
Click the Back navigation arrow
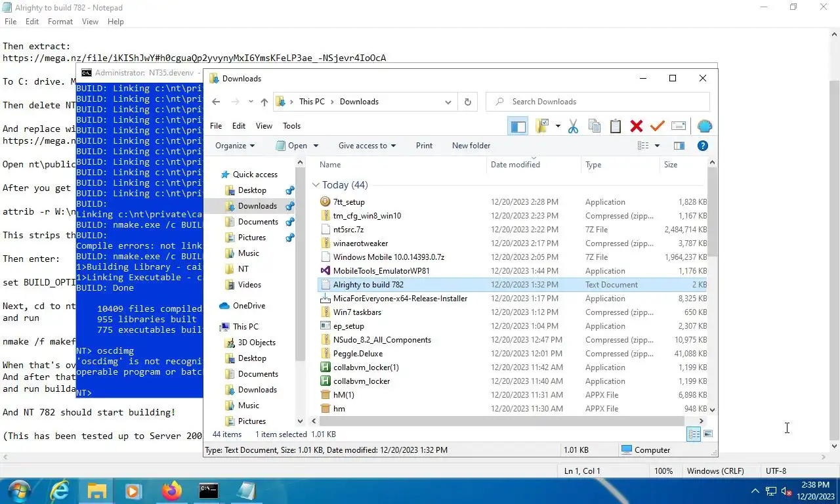coord(217,102)
